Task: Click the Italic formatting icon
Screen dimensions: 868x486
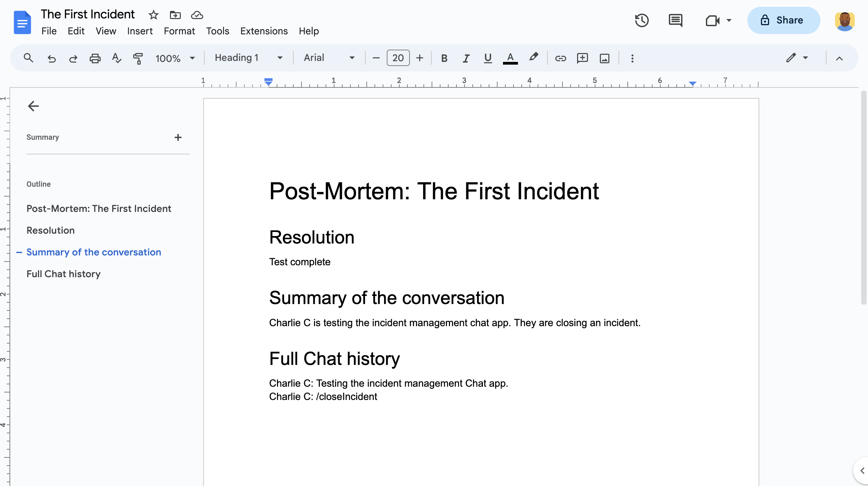Action: pos(465,58)
